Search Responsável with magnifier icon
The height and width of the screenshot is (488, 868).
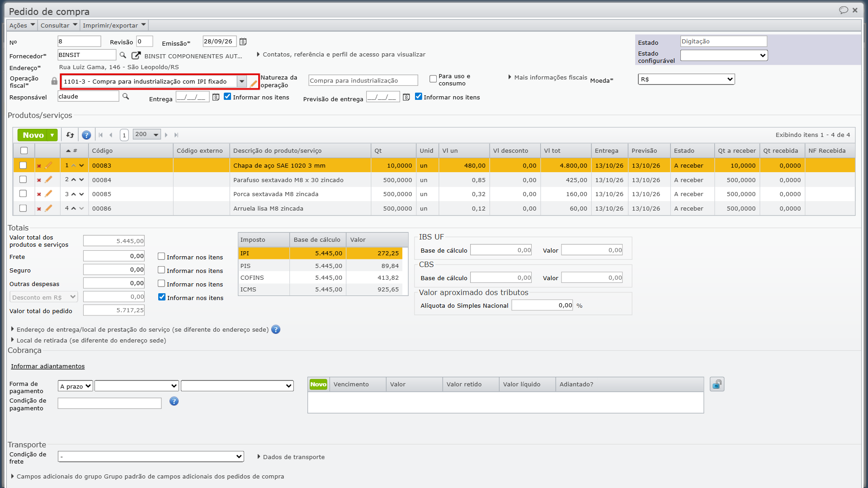[x=126, y=97]
